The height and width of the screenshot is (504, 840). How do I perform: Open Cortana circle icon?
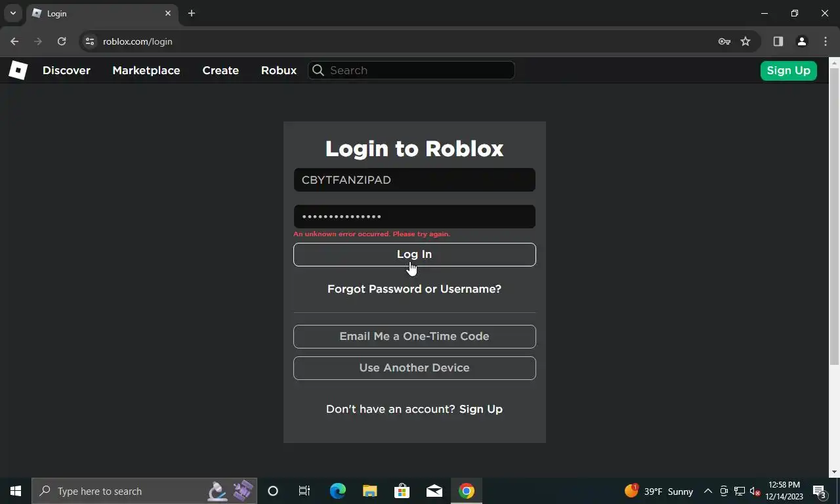273,491
